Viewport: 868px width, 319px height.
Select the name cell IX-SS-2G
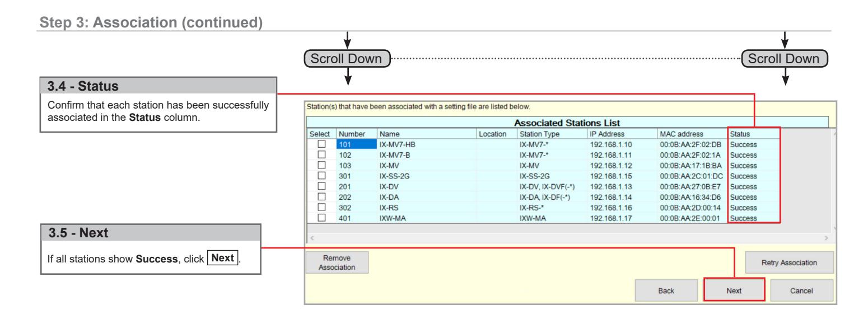426,175
